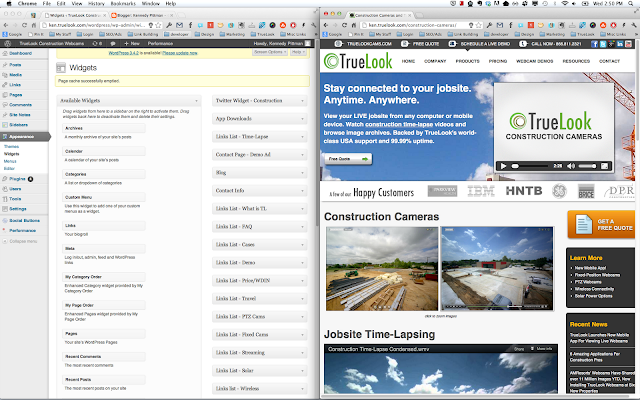Click the WordPress logo in admin bar
This screenshot has width=640, height=400.
tap(7, 43)
